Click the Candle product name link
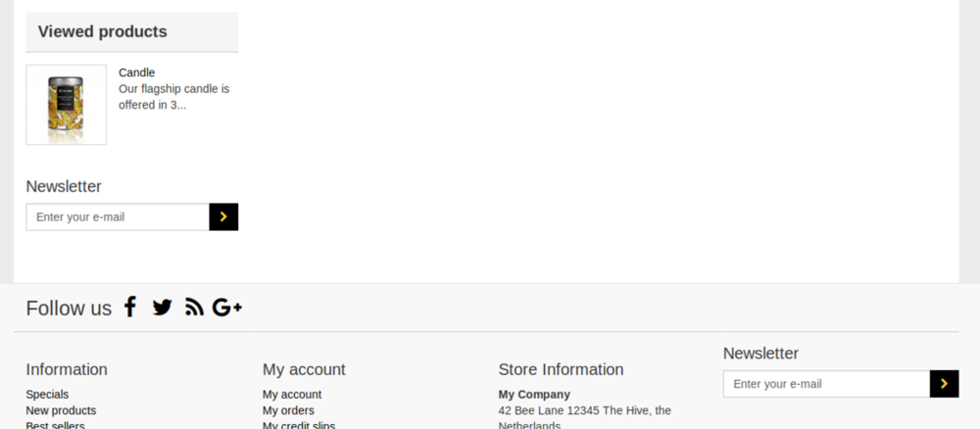980x429 pixels. pyautogui.click(x=136, y=72)
